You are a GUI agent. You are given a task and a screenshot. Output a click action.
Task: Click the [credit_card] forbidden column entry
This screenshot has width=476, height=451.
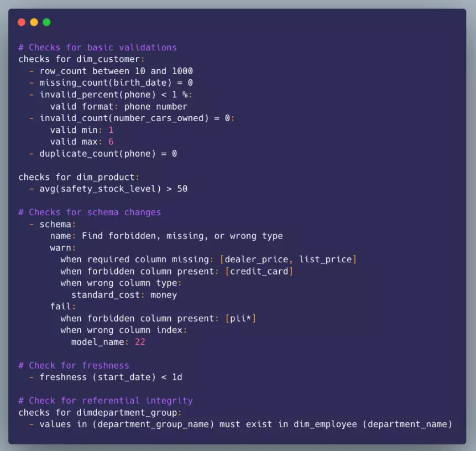coord(259,271)
